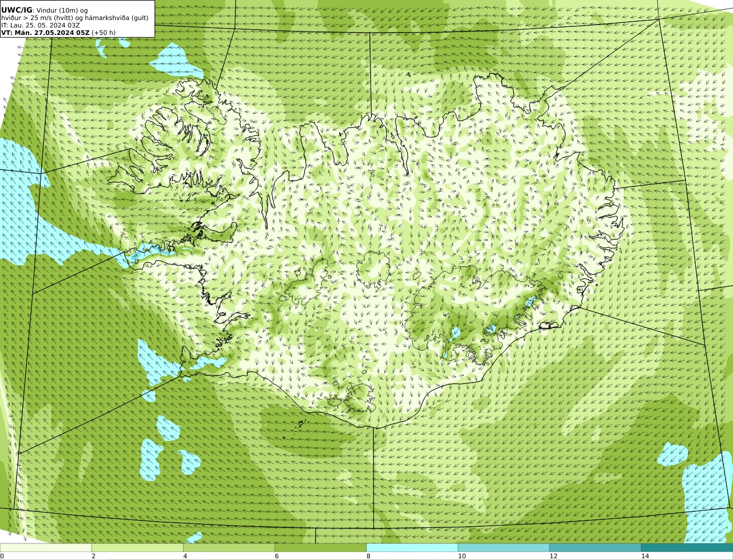Viewport: 733px width, 560px height.
Task: Click the legend label "12"
Action: coord(553,556)
